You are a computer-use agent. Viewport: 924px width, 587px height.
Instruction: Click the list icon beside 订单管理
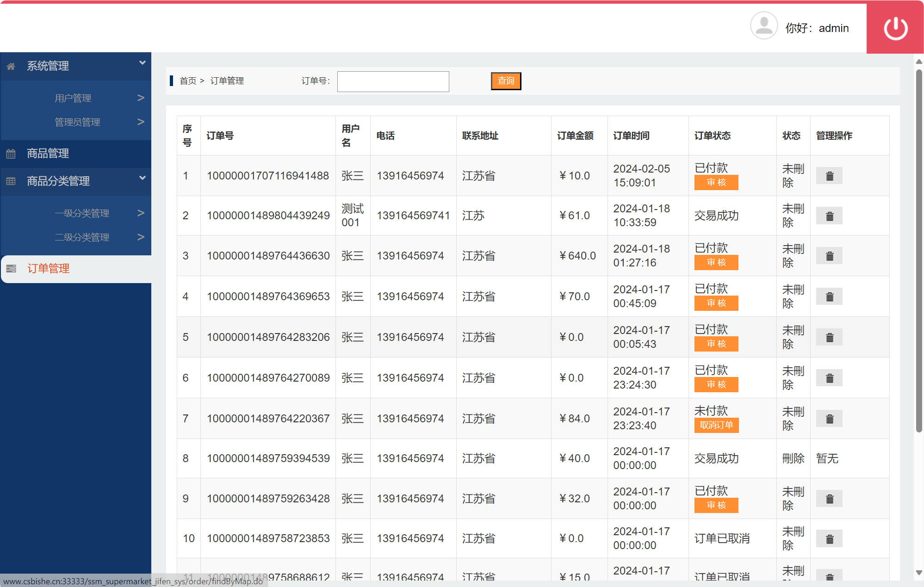point(11,268)
